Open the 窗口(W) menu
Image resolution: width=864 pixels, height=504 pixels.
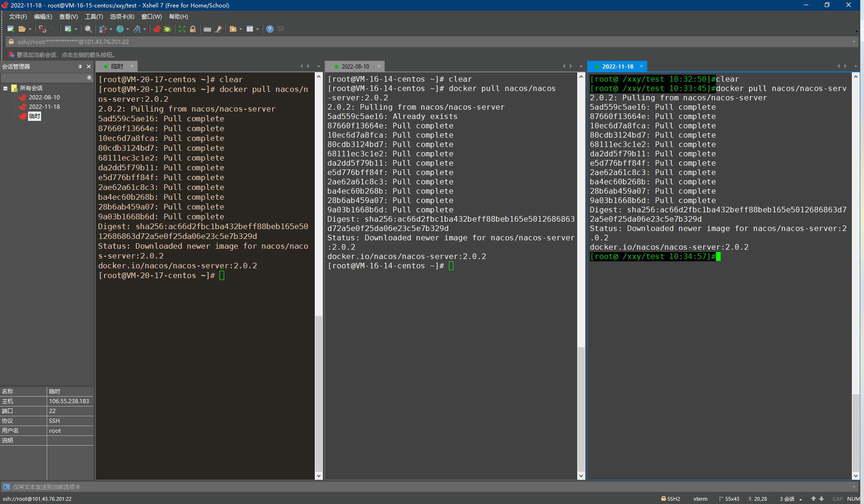coord(151,17)
